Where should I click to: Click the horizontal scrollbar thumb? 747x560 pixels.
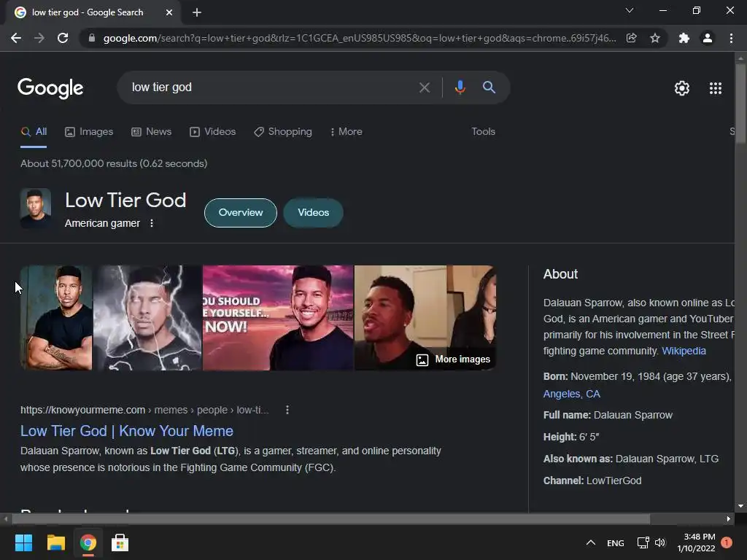(330, 519)
